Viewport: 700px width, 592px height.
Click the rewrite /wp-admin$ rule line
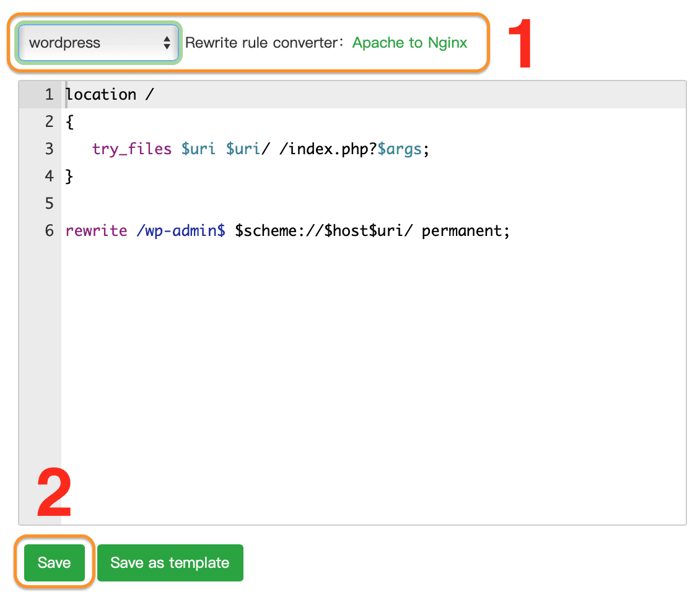287,230
